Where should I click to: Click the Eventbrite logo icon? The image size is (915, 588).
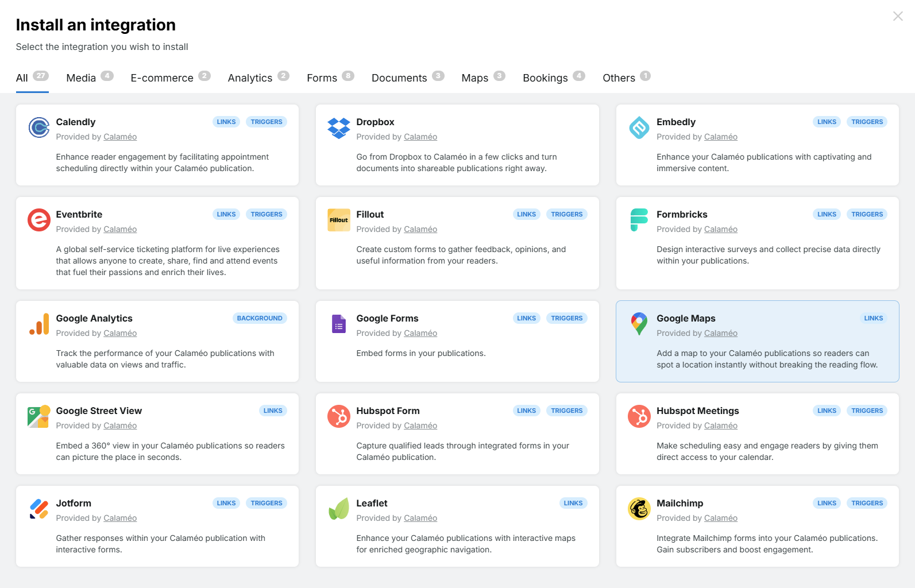tap(39, 220)
